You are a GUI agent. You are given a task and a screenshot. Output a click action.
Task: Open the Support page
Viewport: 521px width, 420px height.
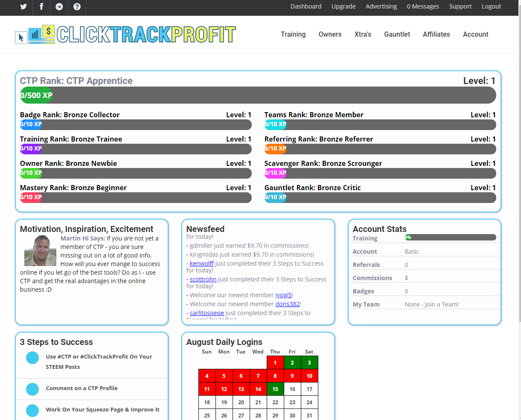(460, 6)
